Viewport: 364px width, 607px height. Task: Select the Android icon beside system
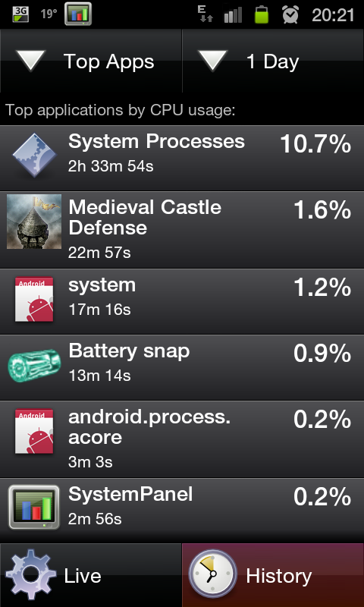[34, 299]
